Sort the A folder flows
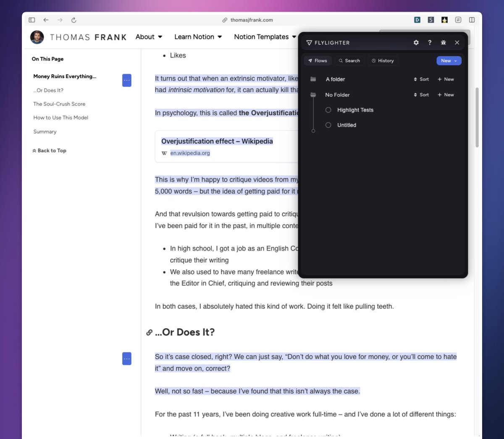 coord(421,79)
